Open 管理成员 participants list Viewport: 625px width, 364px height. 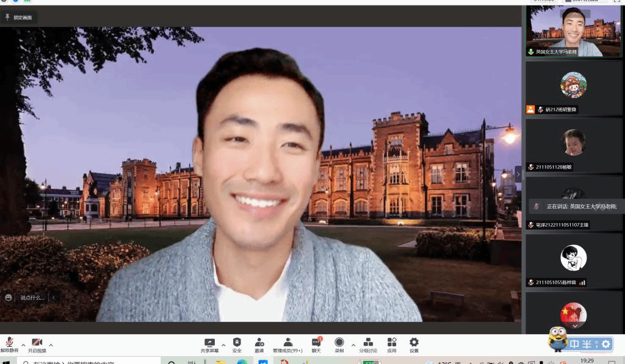(287, 344)
